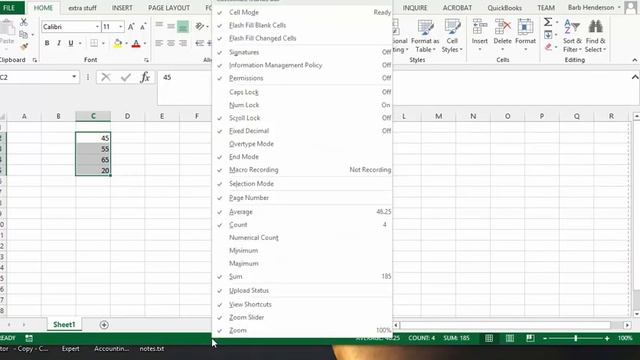This screenshot has width=640, height=360.
Task: Click the Format Painter brush
Action: [24, 47]
